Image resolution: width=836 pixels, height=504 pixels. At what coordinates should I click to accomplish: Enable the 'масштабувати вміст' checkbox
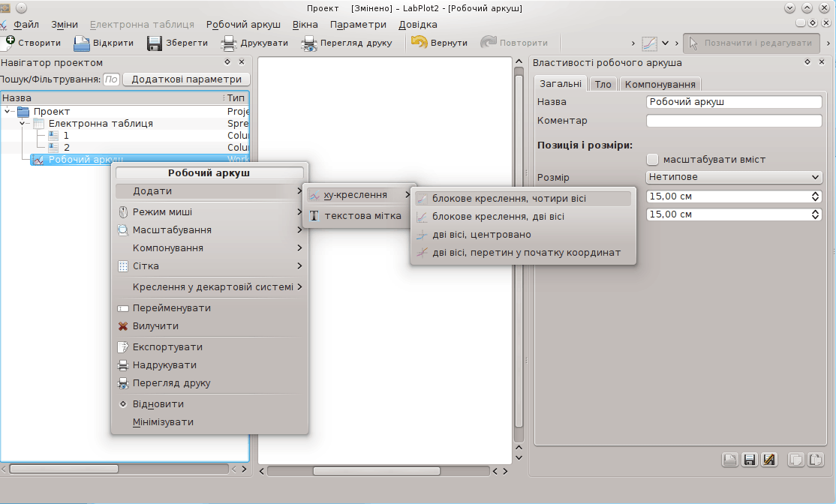point(652,160)
